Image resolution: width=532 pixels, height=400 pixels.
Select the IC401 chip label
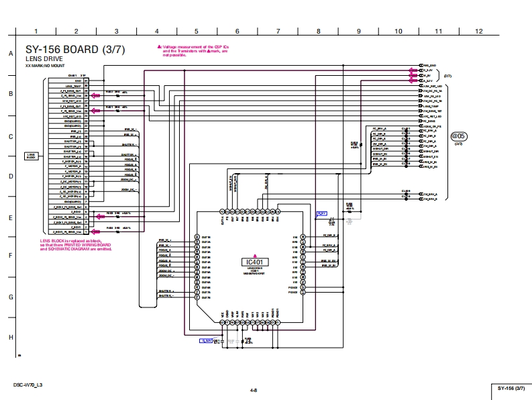254,261
